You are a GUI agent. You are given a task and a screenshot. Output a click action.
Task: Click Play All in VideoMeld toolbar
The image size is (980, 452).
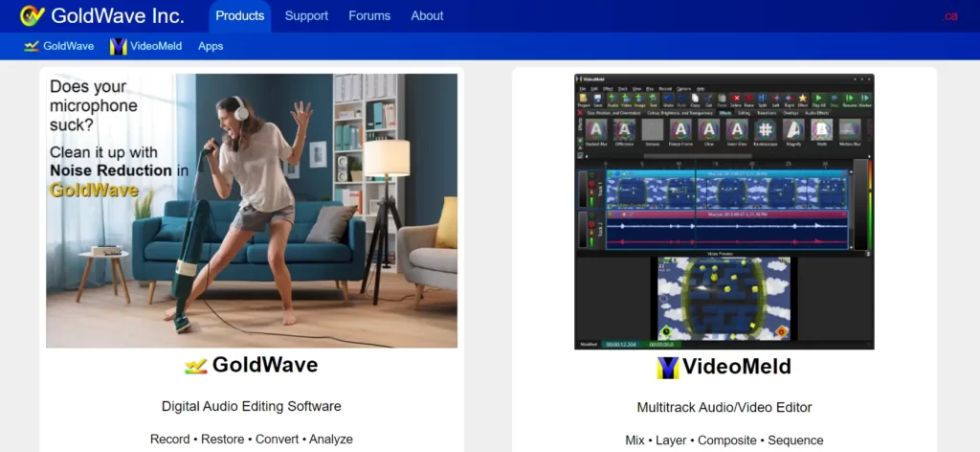coord(819,100)
